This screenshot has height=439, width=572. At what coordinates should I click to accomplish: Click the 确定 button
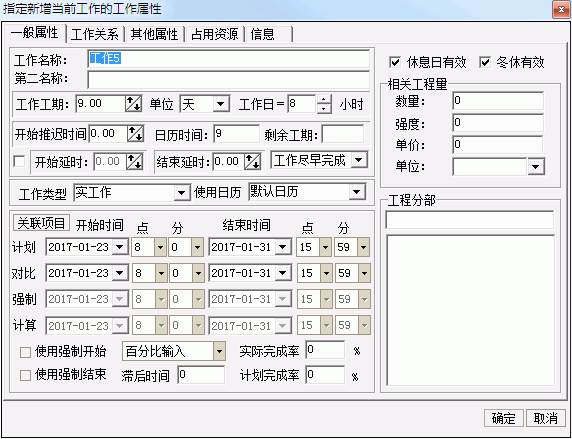(503, 418)
